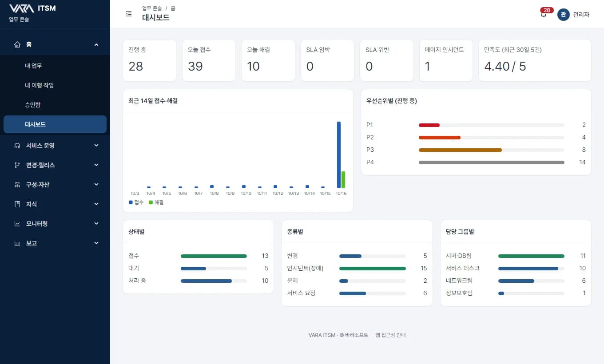This screenshot has width=604, height=364.
Task: Click the line chart icon for 모니터링
Action: [17, 224]
